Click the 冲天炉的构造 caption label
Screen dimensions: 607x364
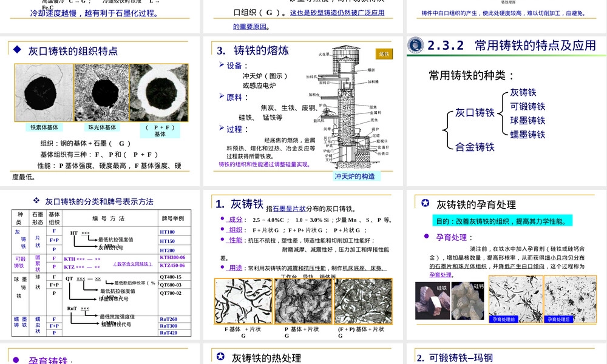click(x=355, y=177)
